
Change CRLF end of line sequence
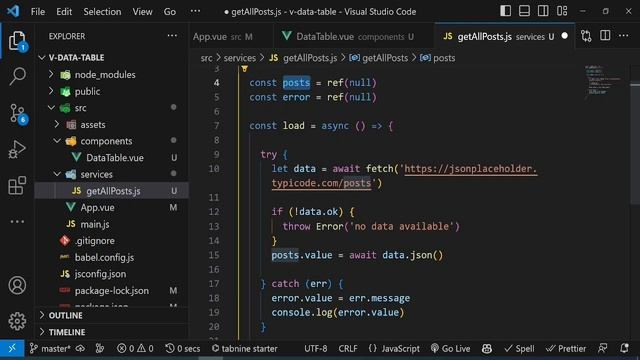point(348,349)
